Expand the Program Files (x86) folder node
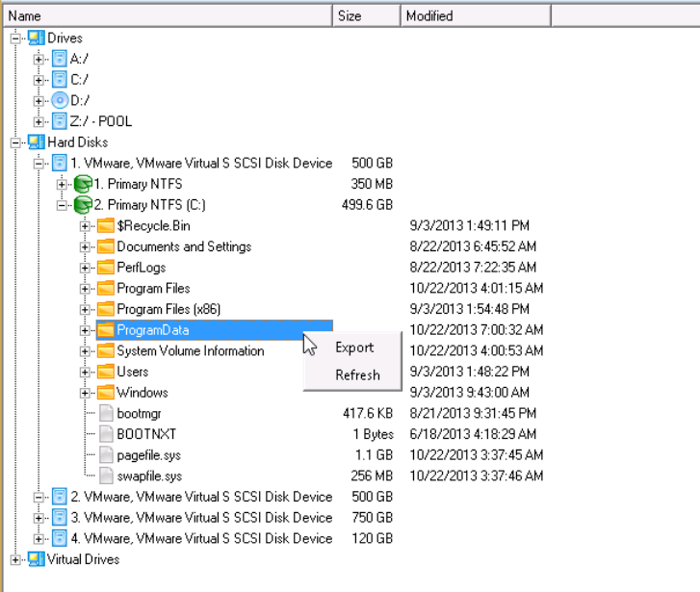This screenshot has width=700, height=592. tap(85, 309)
